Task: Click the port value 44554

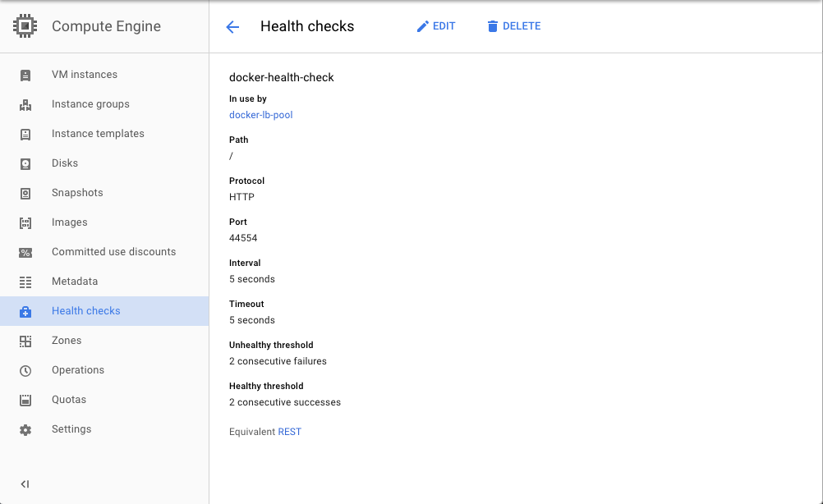Action: click(243, 238)
